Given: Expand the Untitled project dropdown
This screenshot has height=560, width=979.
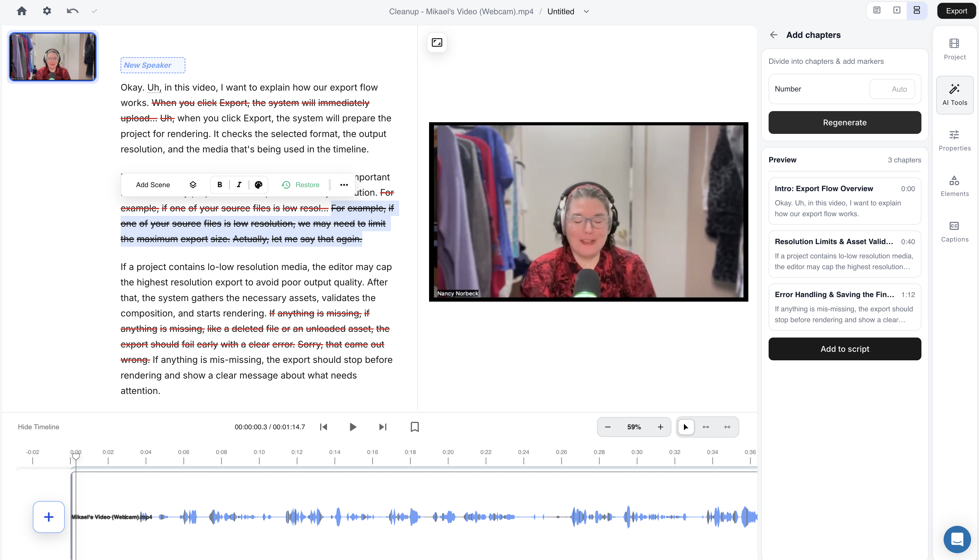Looking at the screenshot, I should [x=586, y=12].
